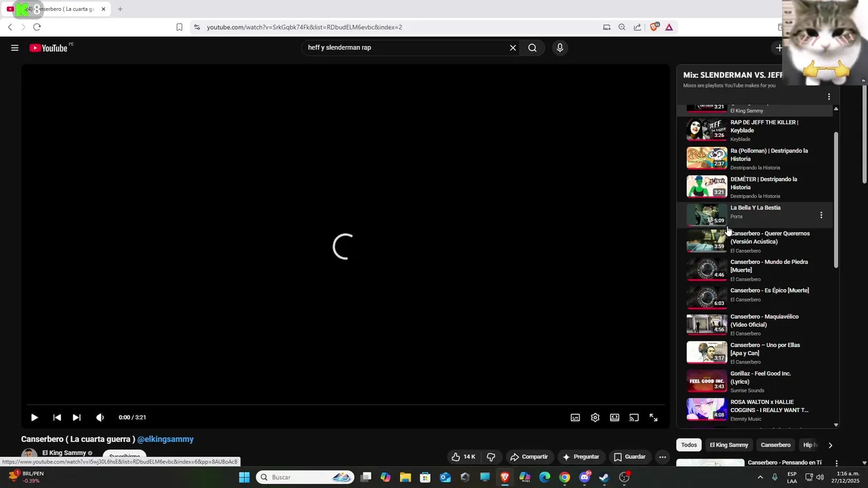The image size is (868, 488).
Task: Open Discord from taskbar
Action: pos(585,477)
